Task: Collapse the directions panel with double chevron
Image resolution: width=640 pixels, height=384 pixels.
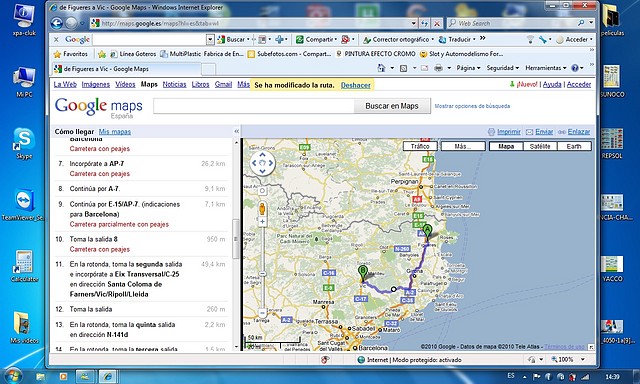Action: (236, 131)
